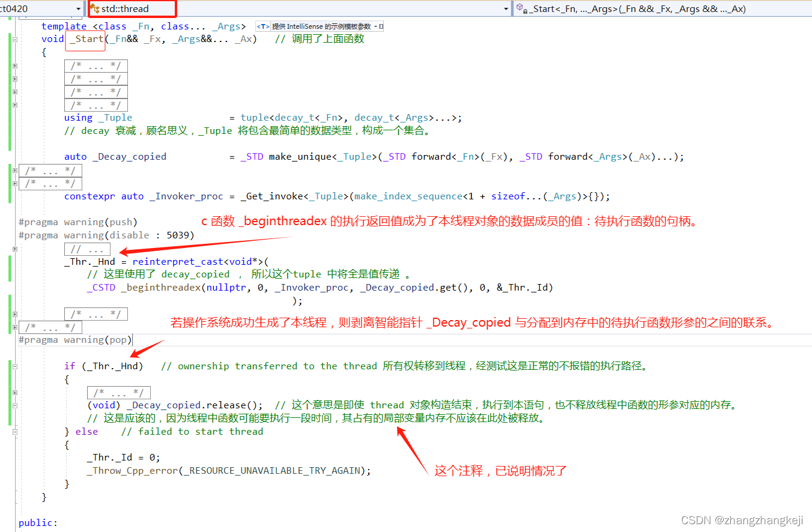The width and height of the screenshot is (812, 532).
Task: Click the <T> template IntelliSense icon
Action: (x=262, y=26)
